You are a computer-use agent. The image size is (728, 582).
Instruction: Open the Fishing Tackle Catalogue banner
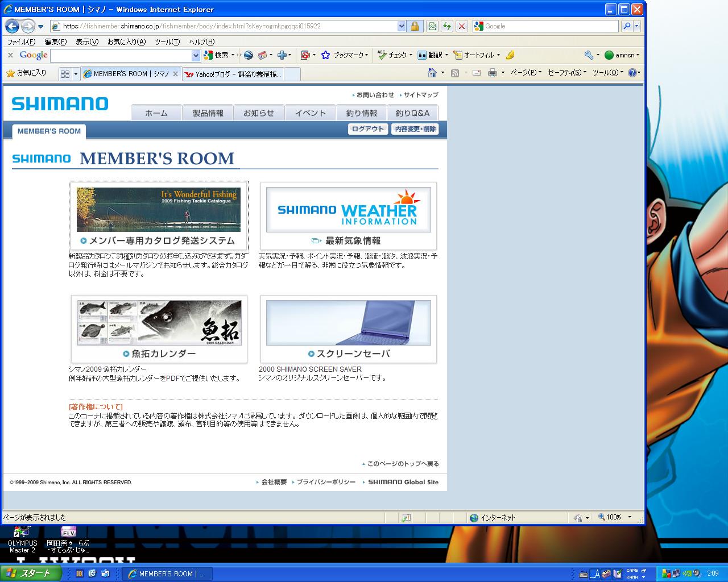[159, 216]
